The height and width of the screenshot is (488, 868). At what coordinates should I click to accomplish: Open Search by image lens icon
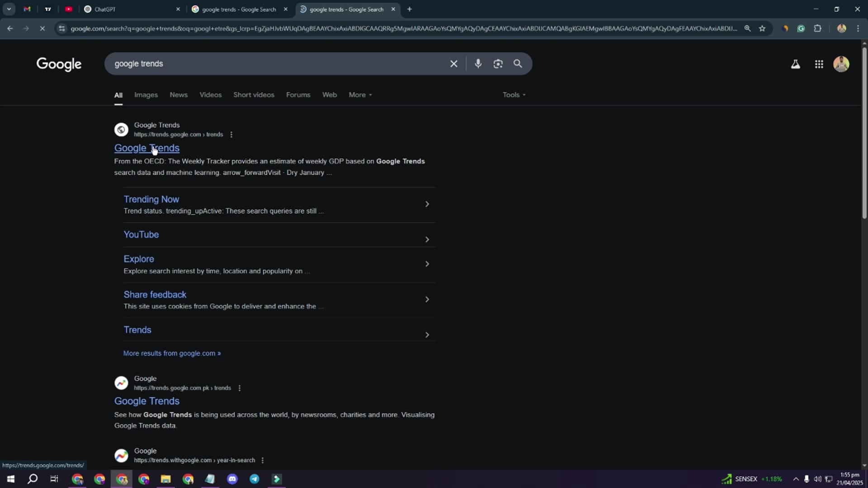[x=498, y=64]
